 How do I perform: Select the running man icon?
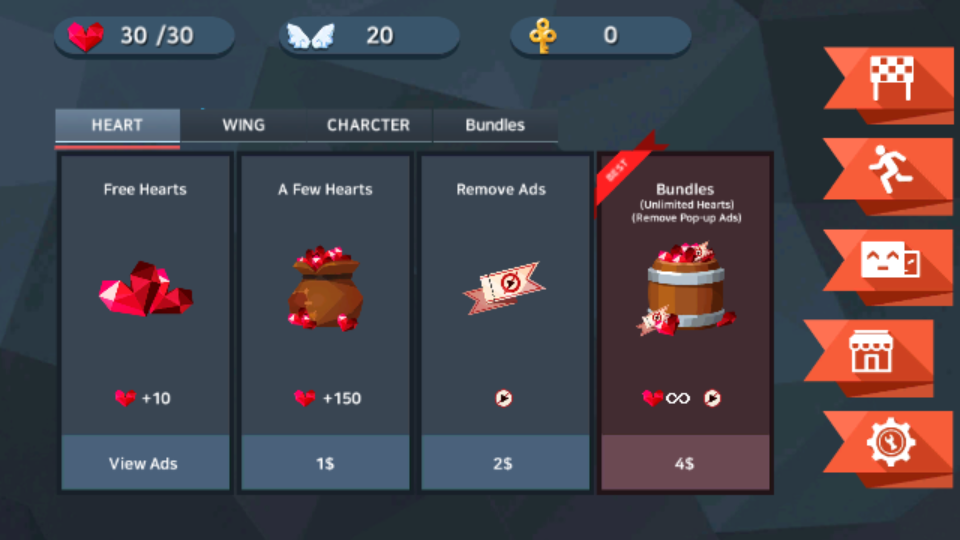pos(891,169)
